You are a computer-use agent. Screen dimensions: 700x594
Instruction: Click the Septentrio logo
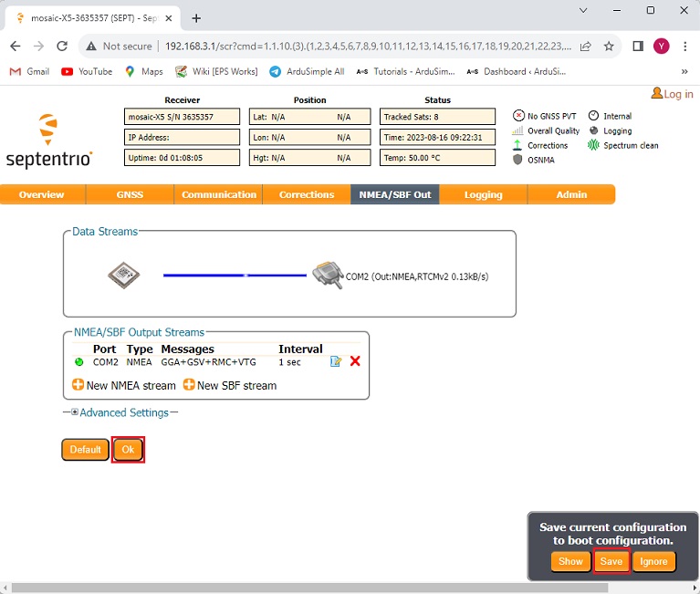click(49, 141)
